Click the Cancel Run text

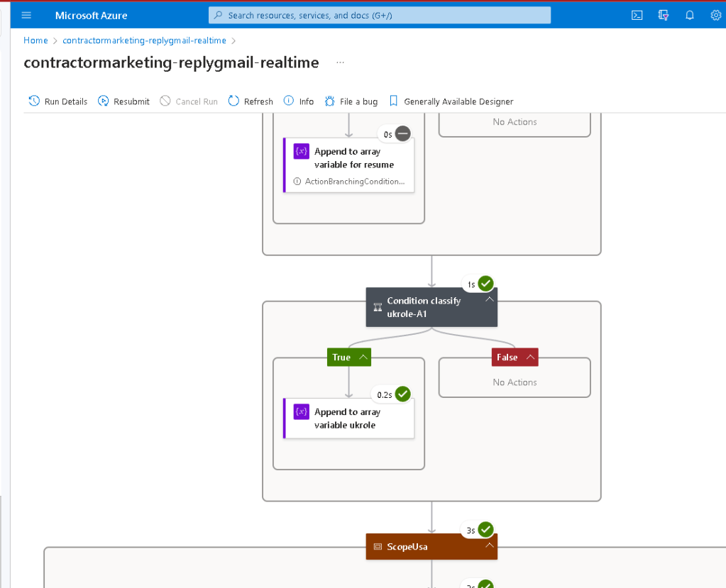pyautogui.click(x=197, y=101)
